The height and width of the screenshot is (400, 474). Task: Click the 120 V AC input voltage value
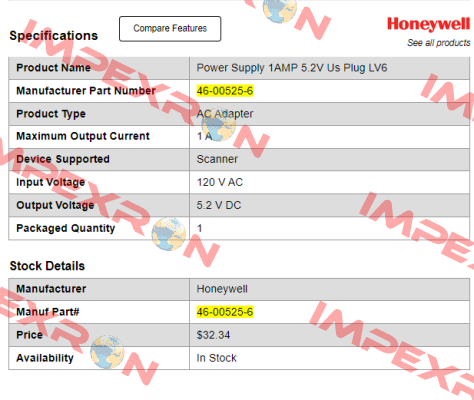220,182
